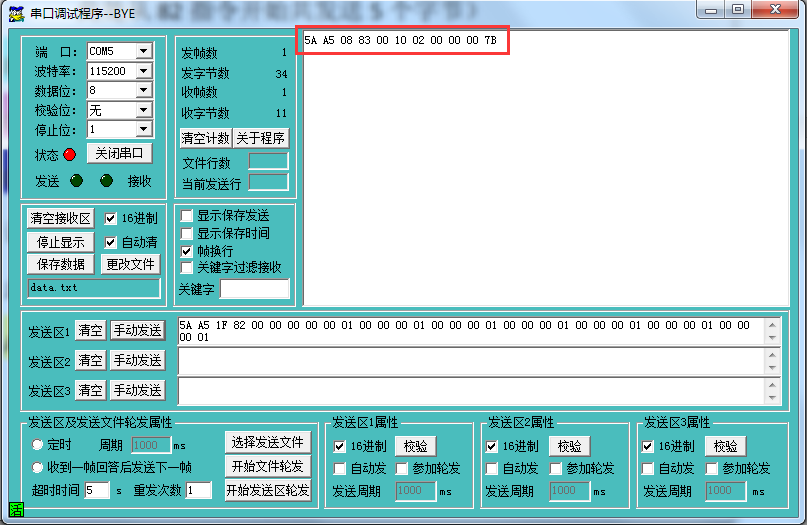Enable 自动发 in 发送区1属性
807x525 pixels.
(x=339, y=468)
